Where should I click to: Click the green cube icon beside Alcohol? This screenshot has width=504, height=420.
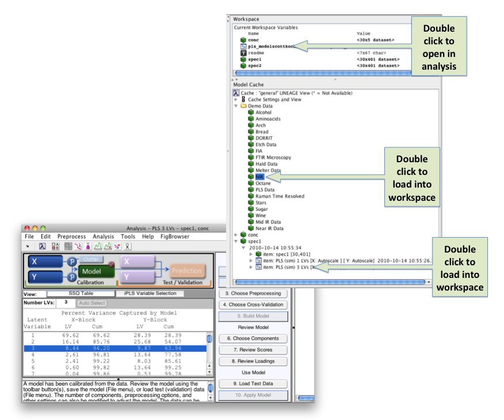[x=251, y=112]
